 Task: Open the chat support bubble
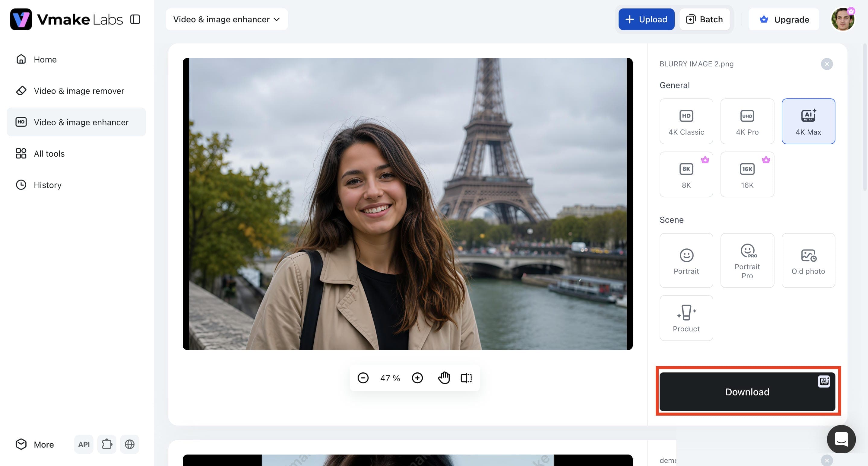click(841, 439)
